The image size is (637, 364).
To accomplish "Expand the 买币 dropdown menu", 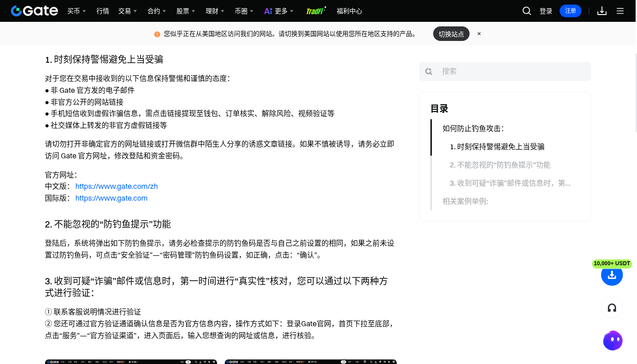I will [76, 11].
